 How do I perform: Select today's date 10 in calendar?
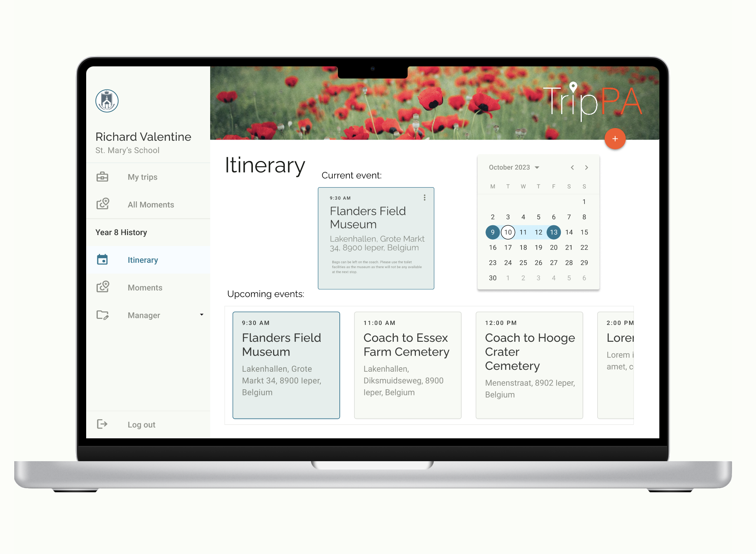(508, 232)
